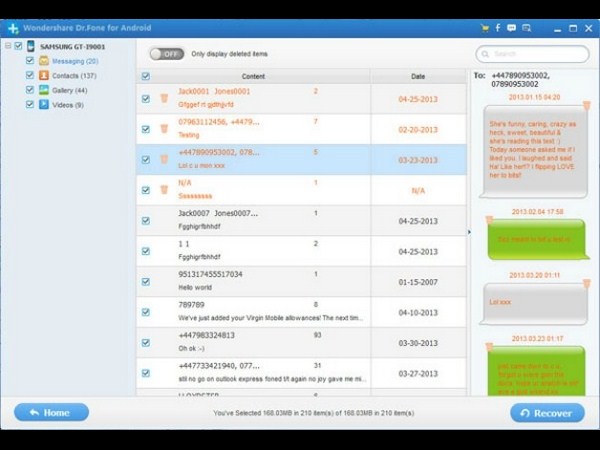Collapse the SAMSUNG GT-I9001 device tree
This screenshot has height=450, width=600.
coord(8,46)
